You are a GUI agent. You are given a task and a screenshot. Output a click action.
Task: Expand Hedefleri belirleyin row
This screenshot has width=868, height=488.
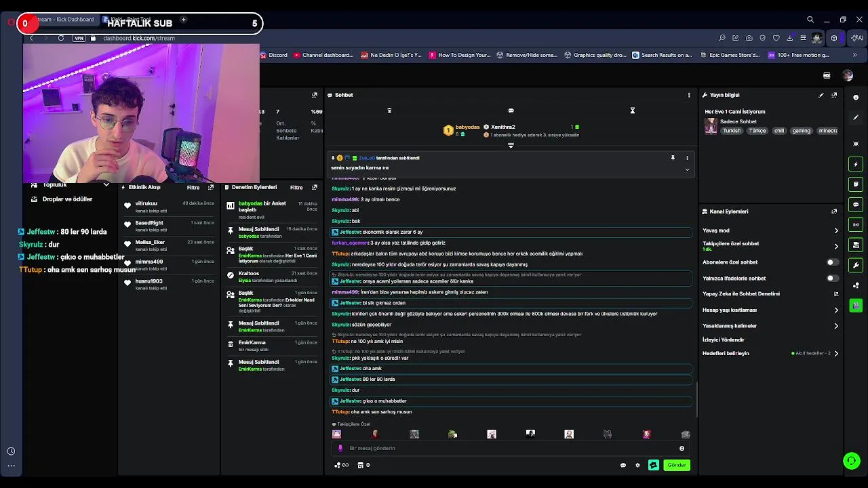[x=836, y=353]
